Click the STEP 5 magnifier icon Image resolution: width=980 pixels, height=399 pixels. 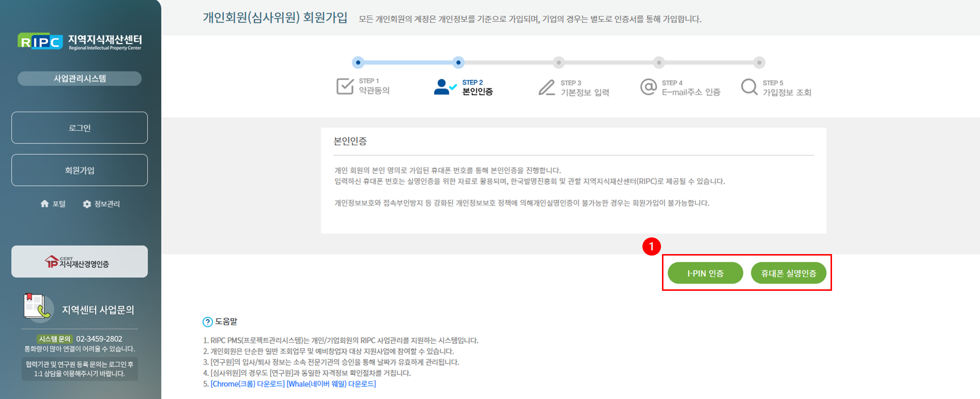coord(749,87)
